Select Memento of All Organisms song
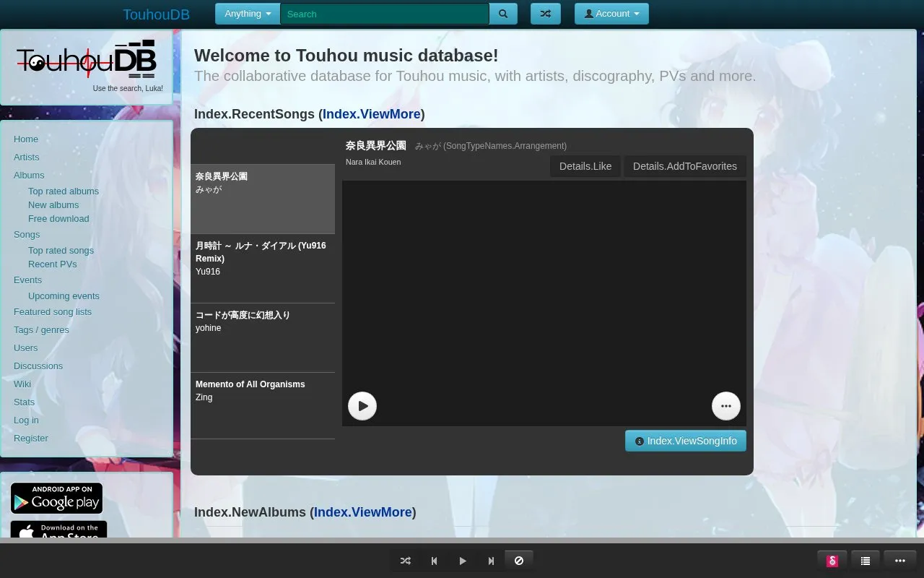Screen dimensions: 924x578 263,406
